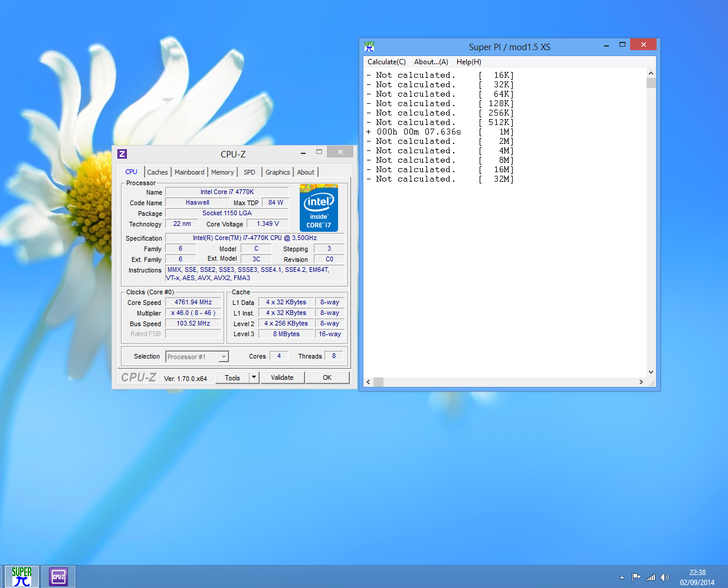Viewport: 728px width, 588px height.
Task: Click the Not calculated 2M line
Action: click(440, 142)
